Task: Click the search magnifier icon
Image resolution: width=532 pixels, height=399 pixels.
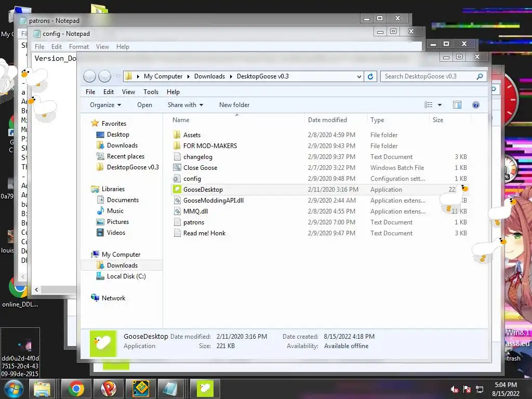Action: tap(480, 76)
